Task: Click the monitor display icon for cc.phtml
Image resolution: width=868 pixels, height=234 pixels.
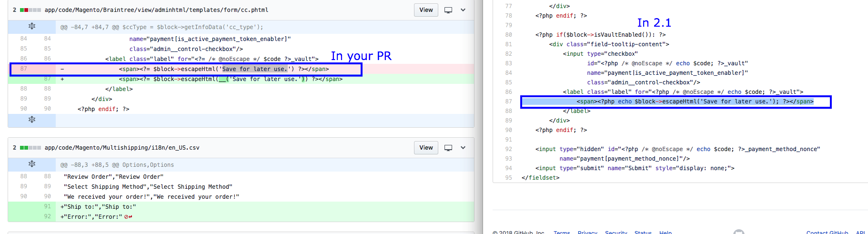Action: click(448, 10)
